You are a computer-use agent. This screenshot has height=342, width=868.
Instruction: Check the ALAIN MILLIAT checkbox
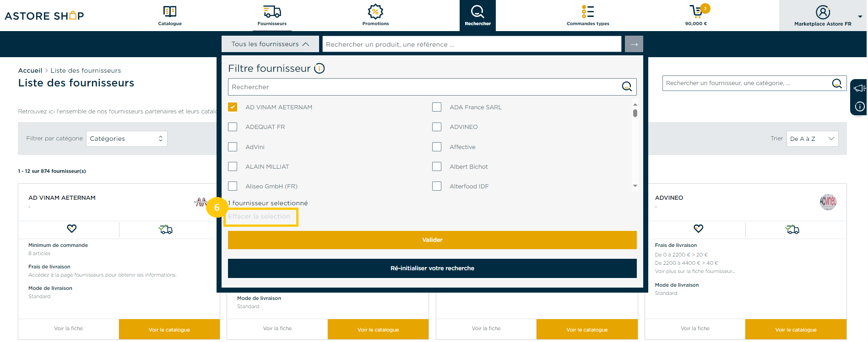(233, 166)
